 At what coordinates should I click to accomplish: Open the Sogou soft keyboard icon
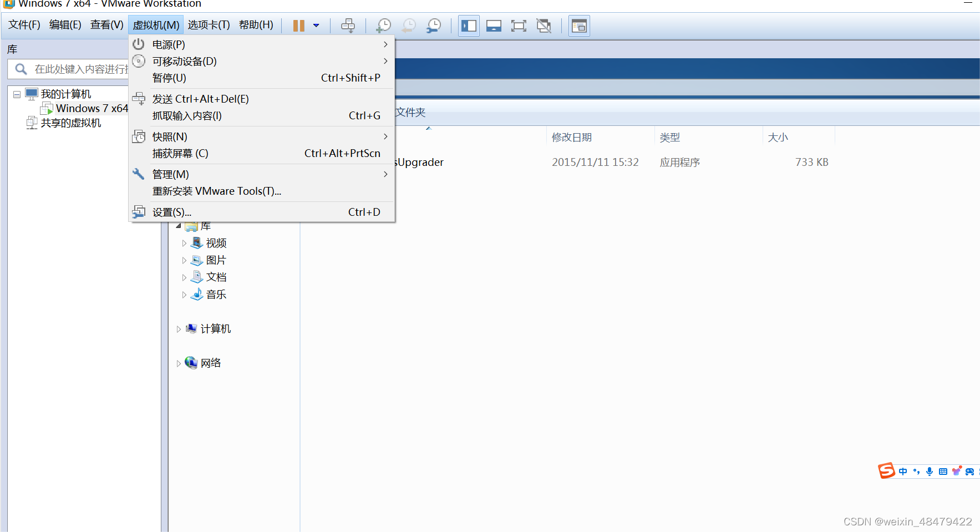tap(943, 472)
